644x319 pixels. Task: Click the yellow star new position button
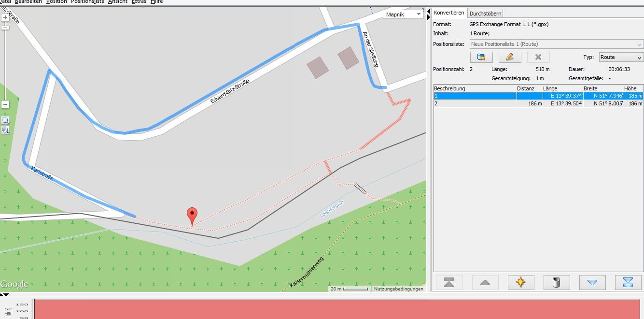click(x=520, y=283)
